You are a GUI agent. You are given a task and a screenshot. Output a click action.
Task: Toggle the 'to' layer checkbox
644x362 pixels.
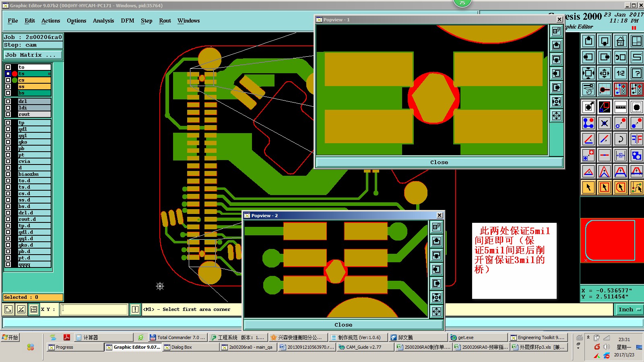[x=8, y=67]
